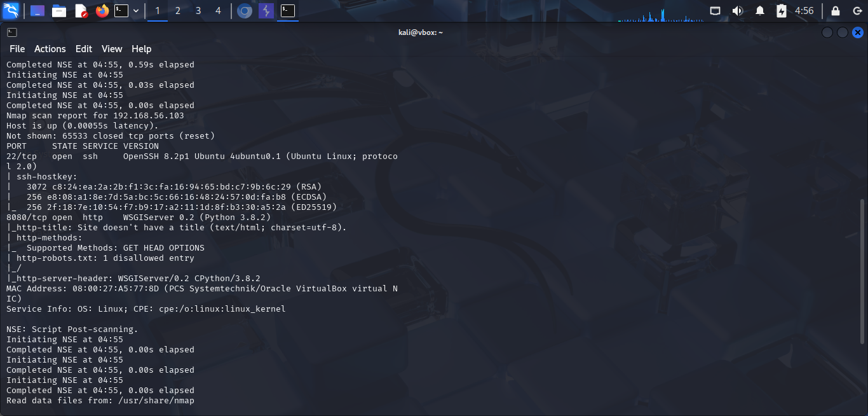The width and height of the screenshot is (868, 416).
Task: Open the text editor panel icon
Action: (79, 10)
